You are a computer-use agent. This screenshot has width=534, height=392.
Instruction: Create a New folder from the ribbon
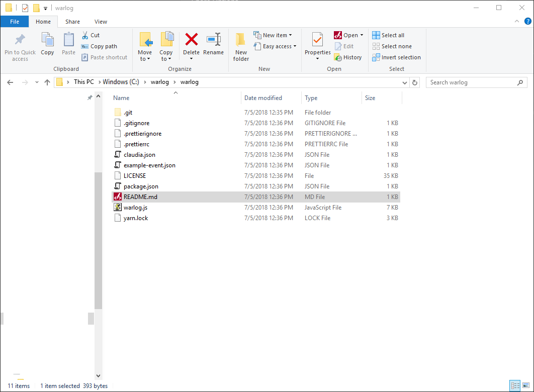point(241,47)
